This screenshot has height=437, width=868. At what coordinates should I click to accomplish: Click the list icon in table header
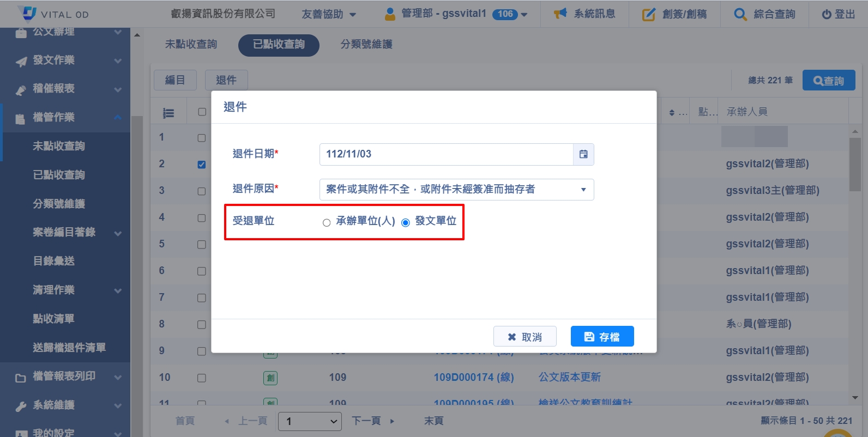click(168, 113)
